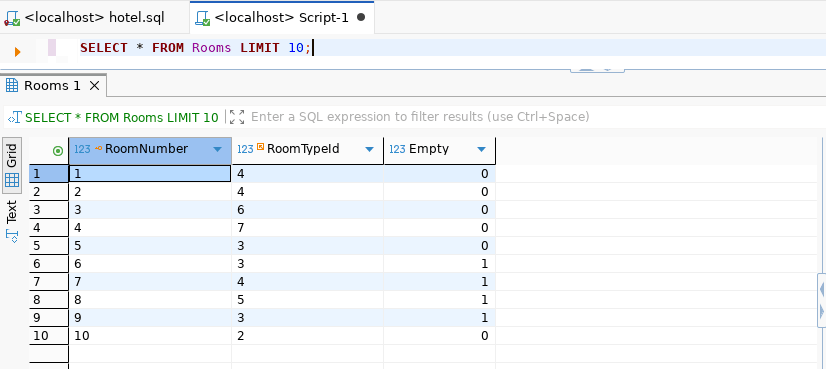Select row header 5
Screen dimensions: 826x369
click(x=48, y=246)
